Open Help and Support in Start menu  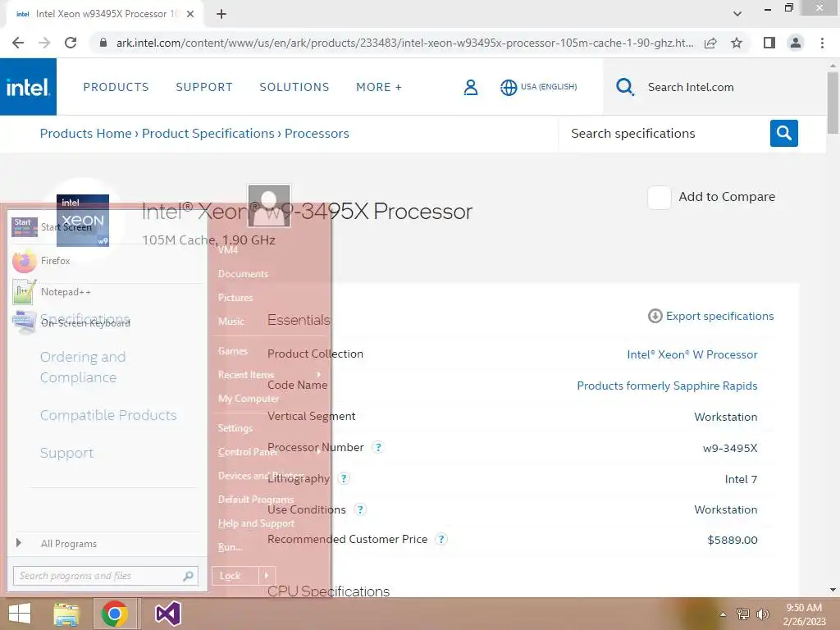click(256, 523)
